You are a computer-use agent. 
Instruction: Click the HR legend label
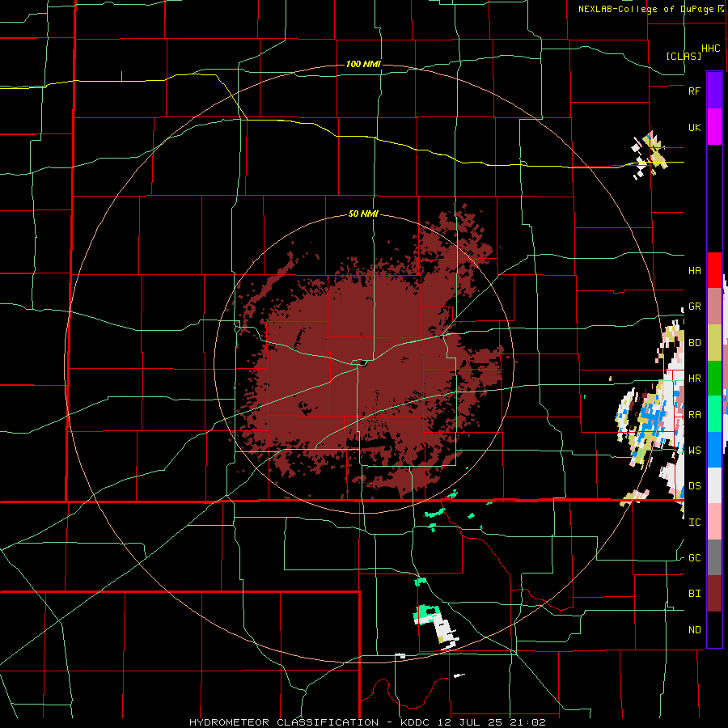click(694, 379)
